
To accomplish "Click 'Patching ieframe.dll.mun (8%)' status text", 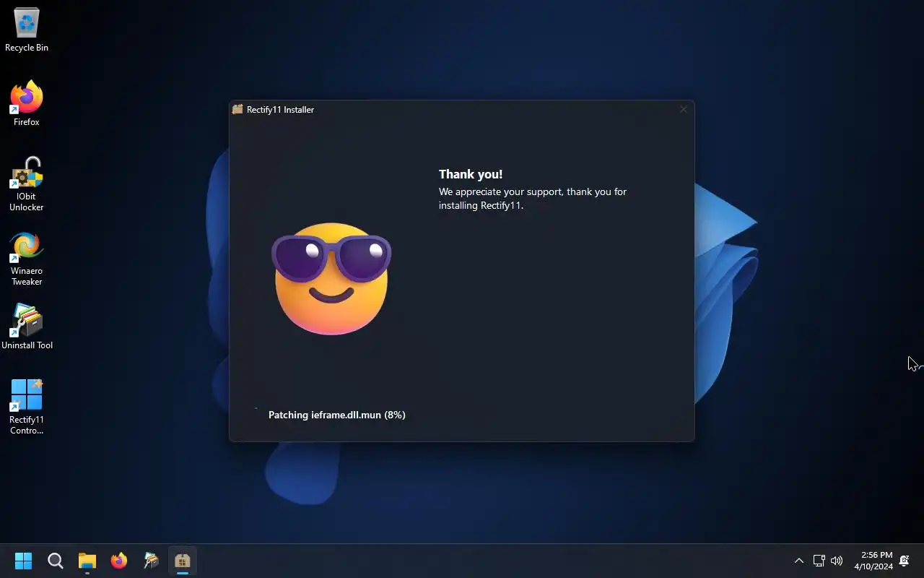I will tap(337, 415).
